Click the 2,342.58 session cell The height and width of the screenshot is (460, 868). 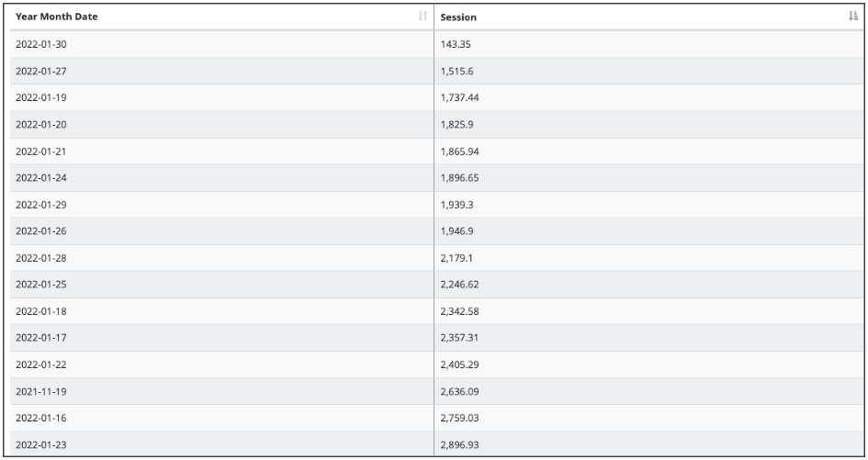pos(459,311)
